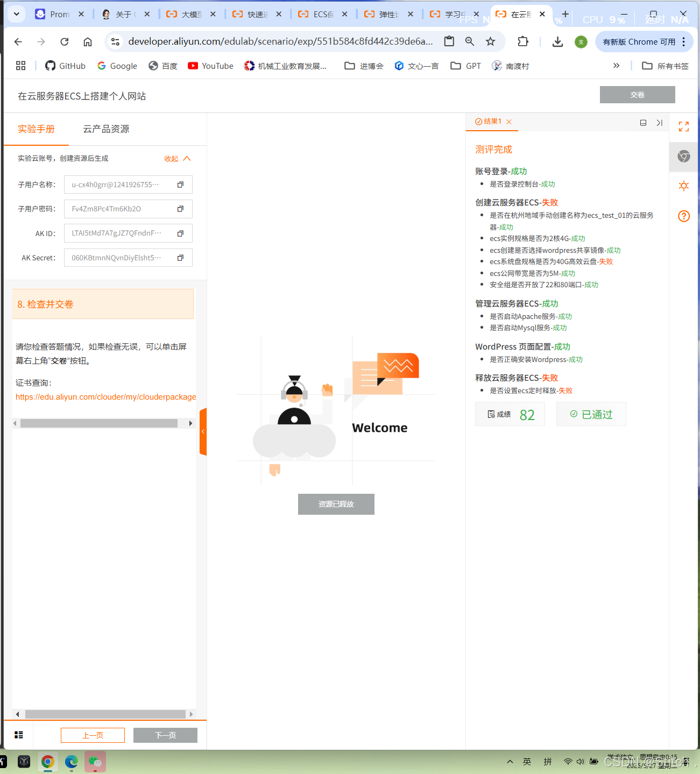Copy the 子用户密码 with its copy icon
Image resolution: width=700 pixels, height=774 pixels.
180,209
